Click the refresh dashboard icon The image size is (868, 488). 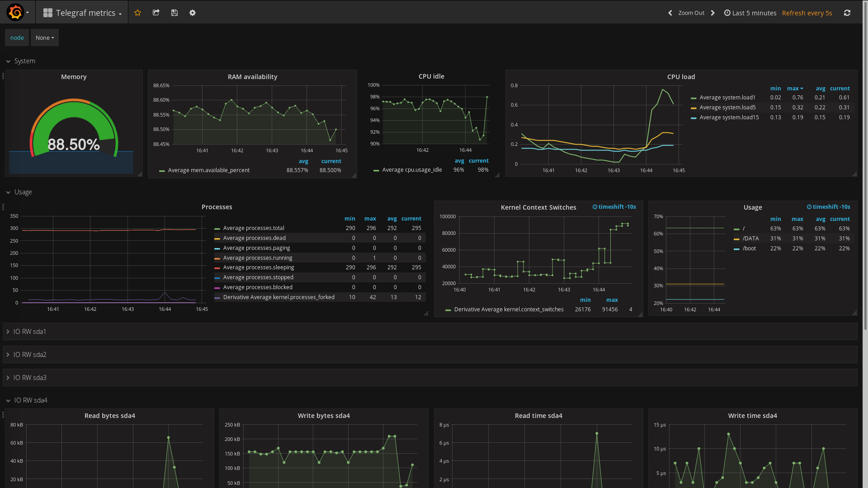847,13
